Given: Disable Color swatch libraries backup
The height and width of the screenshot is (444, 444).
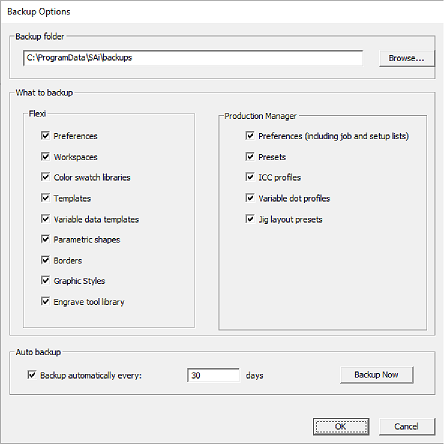Looking at the screenshot, I should (x=45, y=177).
